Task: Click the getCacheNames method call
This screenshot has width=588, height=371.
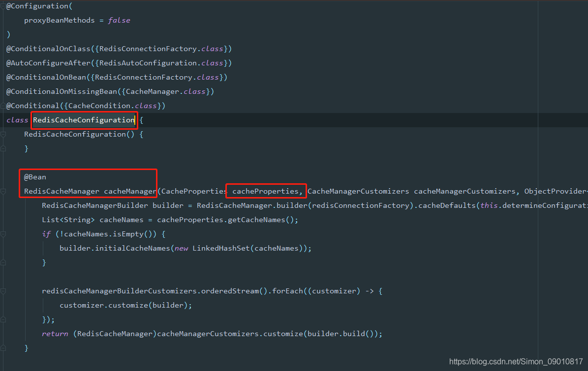Action: coord(256,220)
